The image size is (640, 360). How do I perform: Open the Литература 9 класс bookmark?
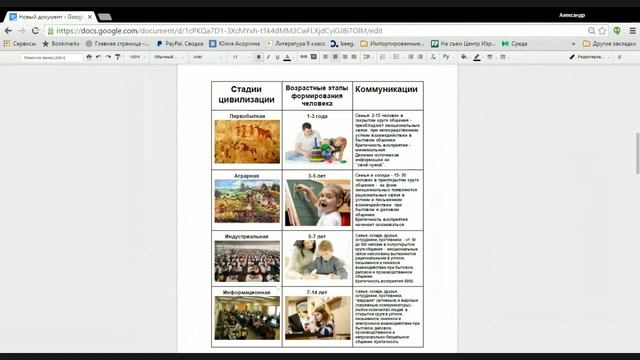click(296, 43)
